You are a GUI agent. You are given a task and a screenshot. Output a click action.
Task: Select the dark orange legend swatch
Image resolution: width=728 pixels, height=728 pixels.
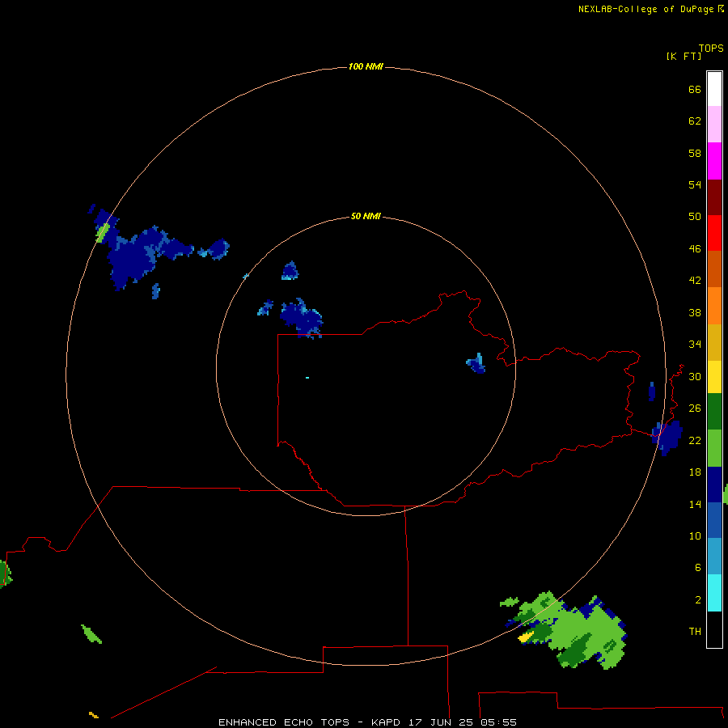(x=714, y=269)
